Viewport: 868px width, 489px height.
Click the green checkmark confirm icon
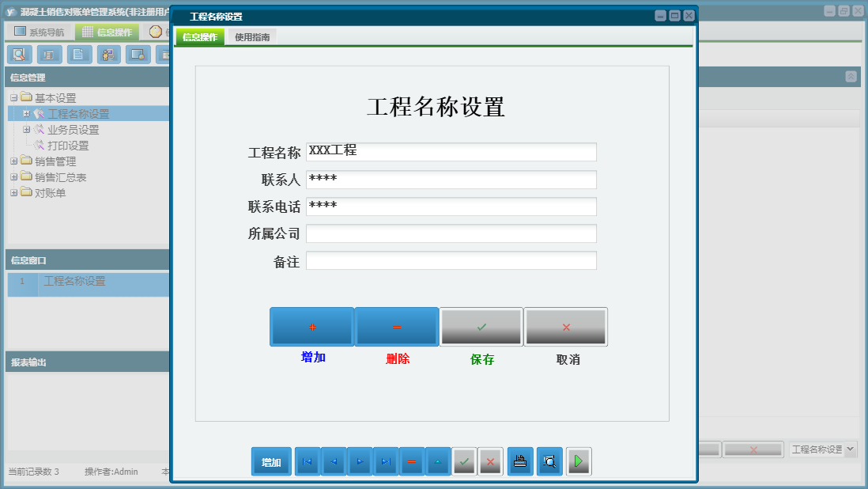[465, 461]
